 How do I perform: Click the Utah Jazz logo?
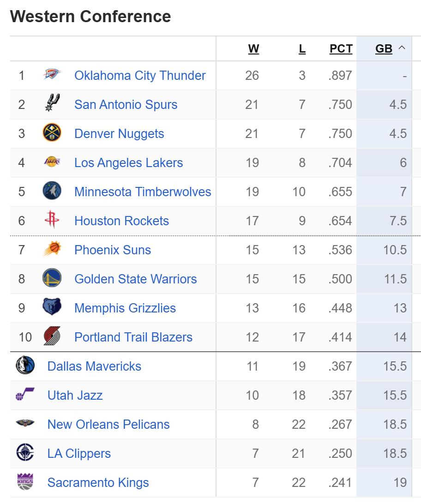[25, 395]
